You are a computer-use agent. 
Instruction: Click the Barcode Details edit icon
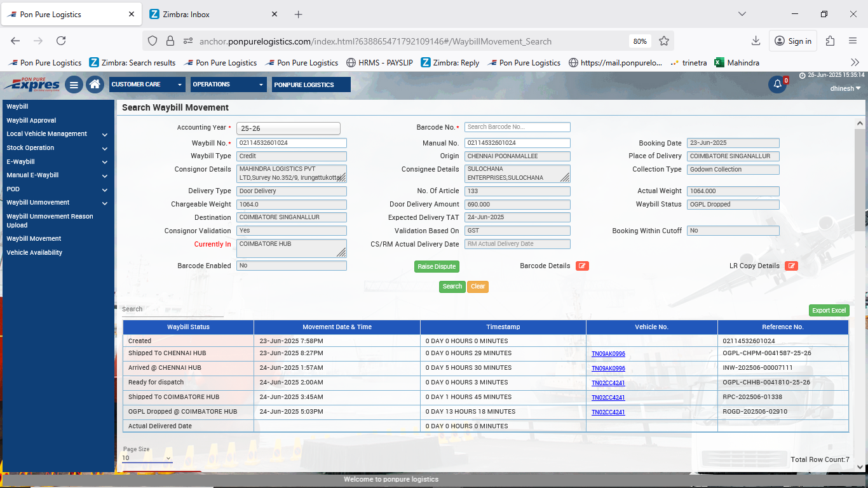[x=582, y=266]
